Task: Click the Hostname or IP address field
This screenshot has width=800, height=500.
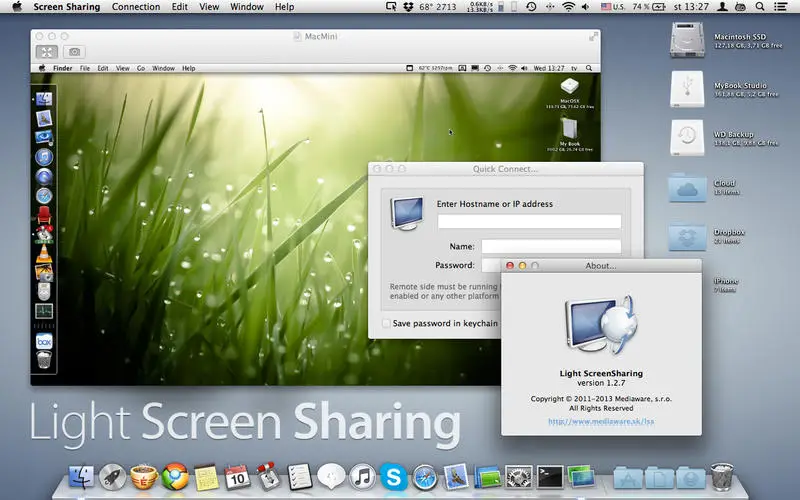Action: [x=528, y=222]
